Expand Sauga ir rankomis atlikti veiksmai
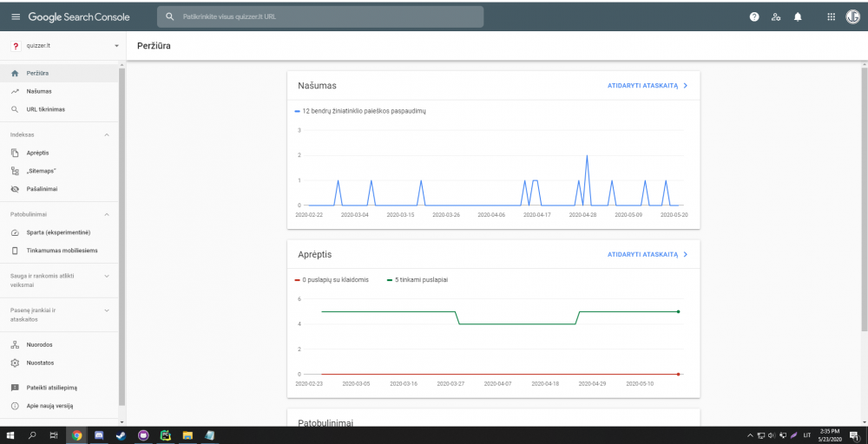 [x=107, y=276]
